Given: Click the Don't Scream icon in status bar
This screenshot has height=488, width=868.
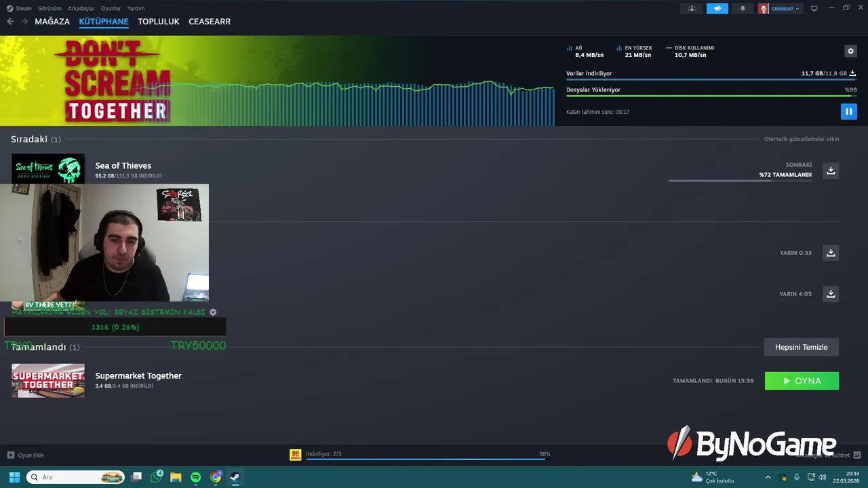Looking at the screenshot, I should pos(296,455).
